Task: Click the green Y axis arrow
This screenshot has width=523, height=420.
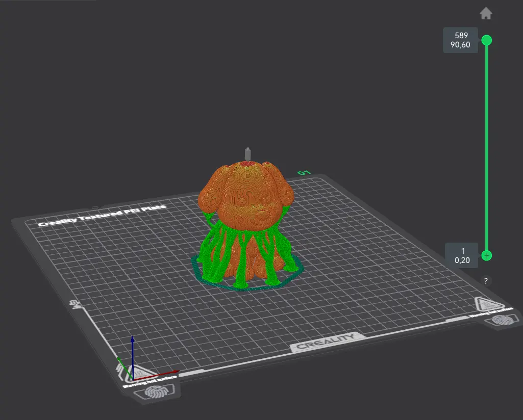Action: (x=124, y=368)
